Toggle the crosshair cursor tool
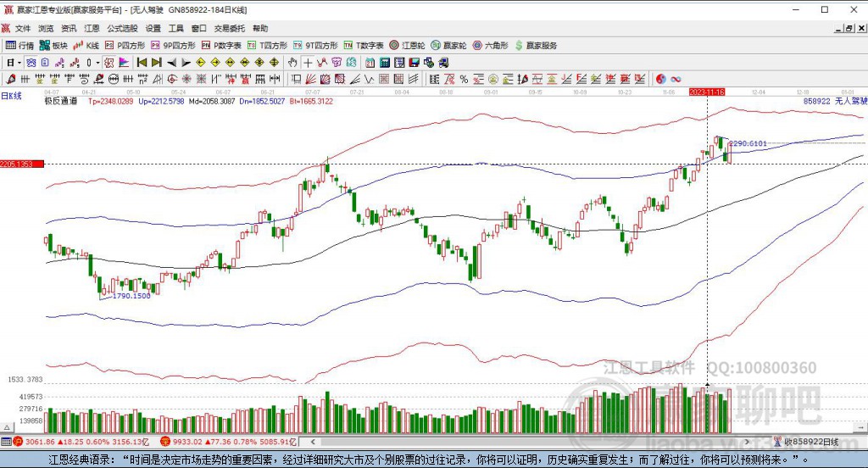 coord(308,63)
